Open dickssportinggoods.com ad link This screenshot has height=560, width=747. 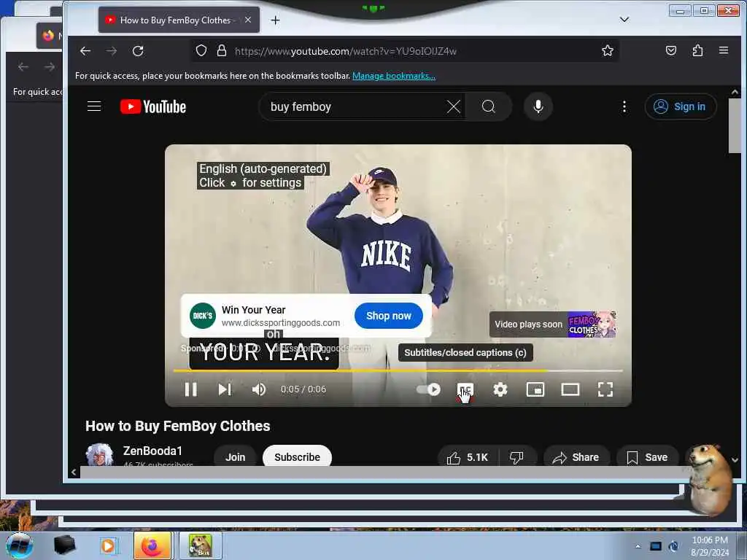tap(281, 323)
